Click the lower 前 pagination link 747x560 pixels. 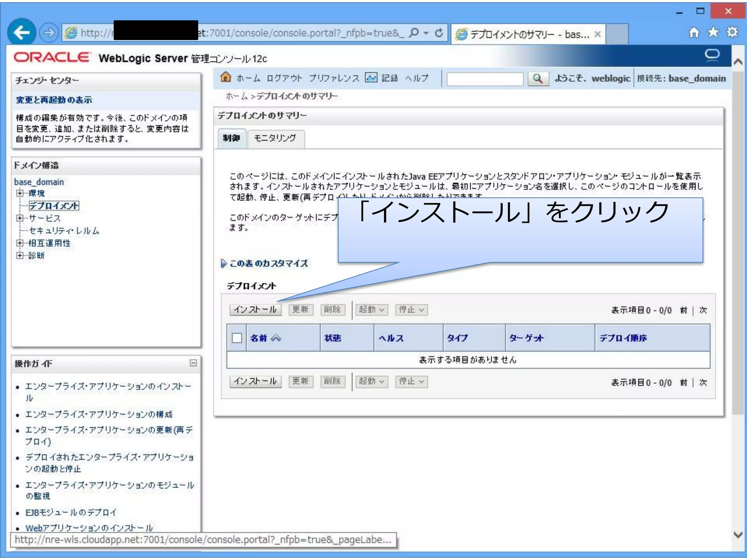[x=684, y=382]
